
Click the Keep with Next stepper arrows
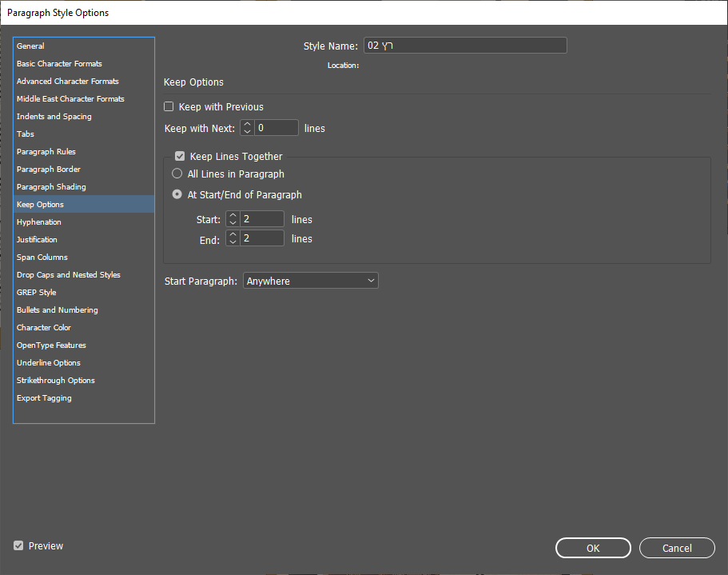click(248, 128)
